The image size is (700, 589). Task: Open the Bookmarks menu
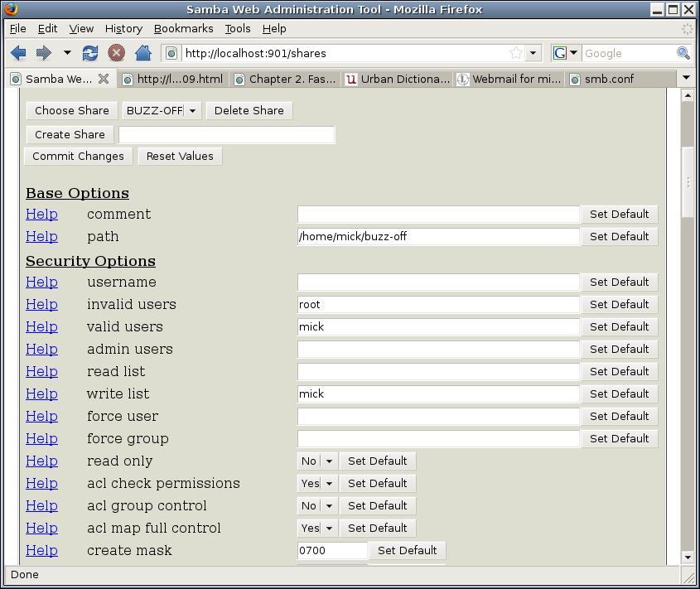click(x=183, y=28)
